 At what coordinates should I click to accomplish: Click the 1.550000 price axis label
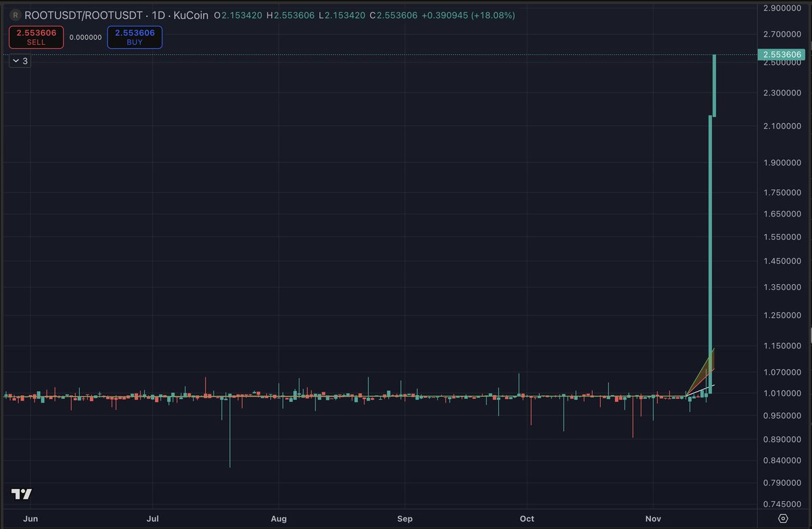[782, 237]
